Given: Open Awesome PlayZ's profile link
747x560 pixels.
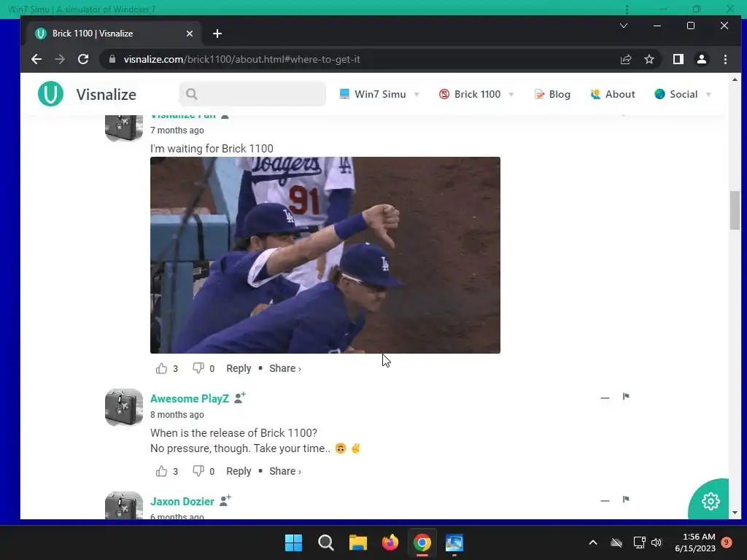Looking at the screenshot, I should click(x=190, y=399).
